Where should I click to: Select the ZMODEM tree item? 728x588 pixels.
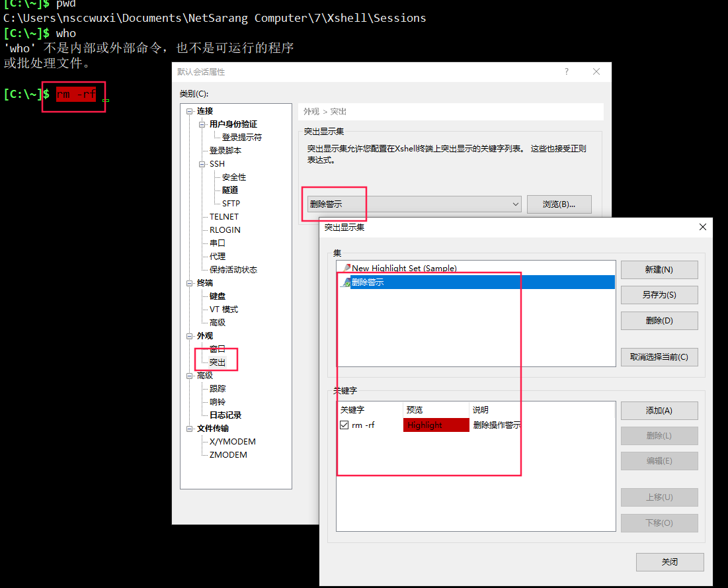(x=228, y=454)
